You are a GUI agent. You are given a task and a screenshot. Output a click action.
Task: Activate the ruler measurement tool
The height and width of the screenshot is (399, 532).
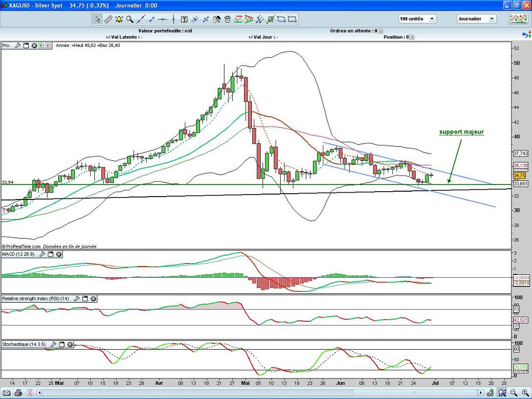pyautogui.click(x=108, y=19)
